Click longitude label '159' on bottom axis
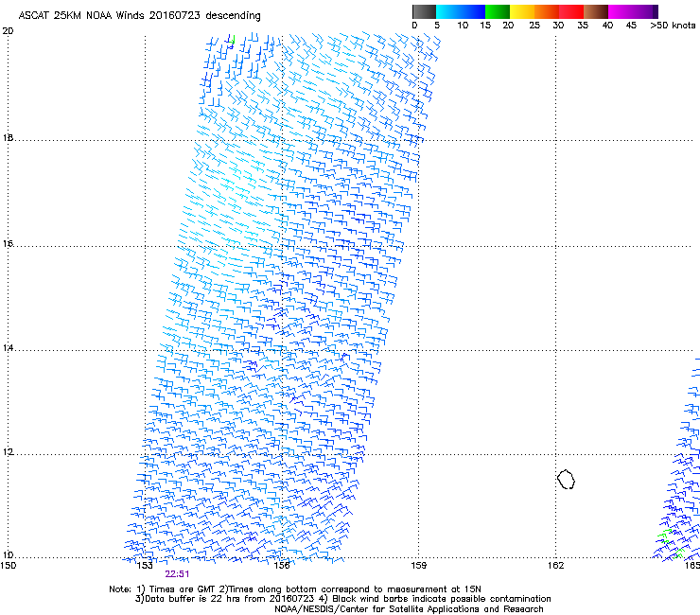 pos(418,566)
